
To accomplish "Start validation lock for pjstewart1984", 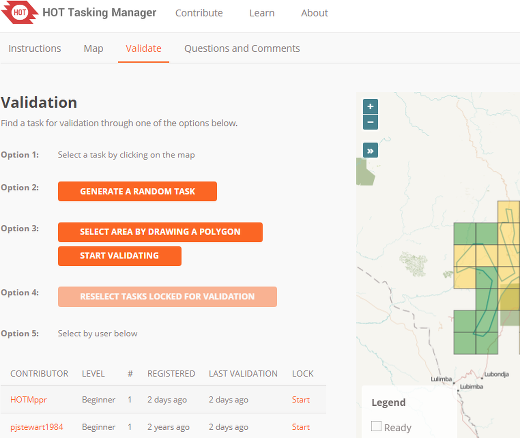I will point(301,427).
